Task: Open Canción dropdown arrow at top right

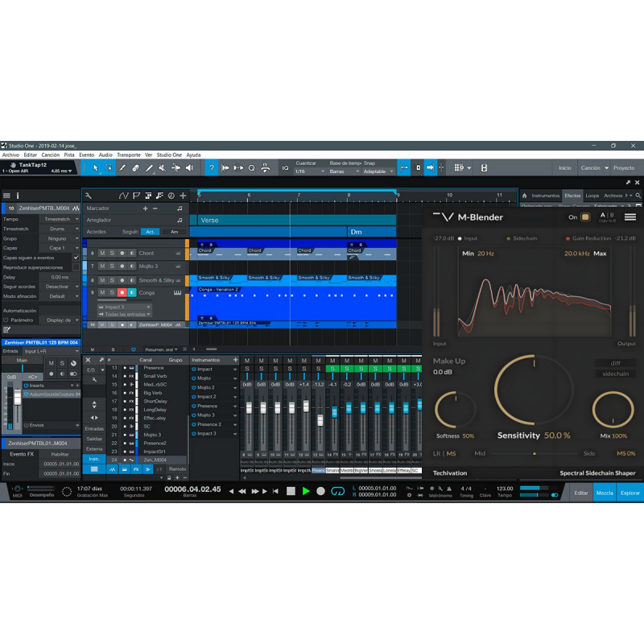Action: [606, 168]
